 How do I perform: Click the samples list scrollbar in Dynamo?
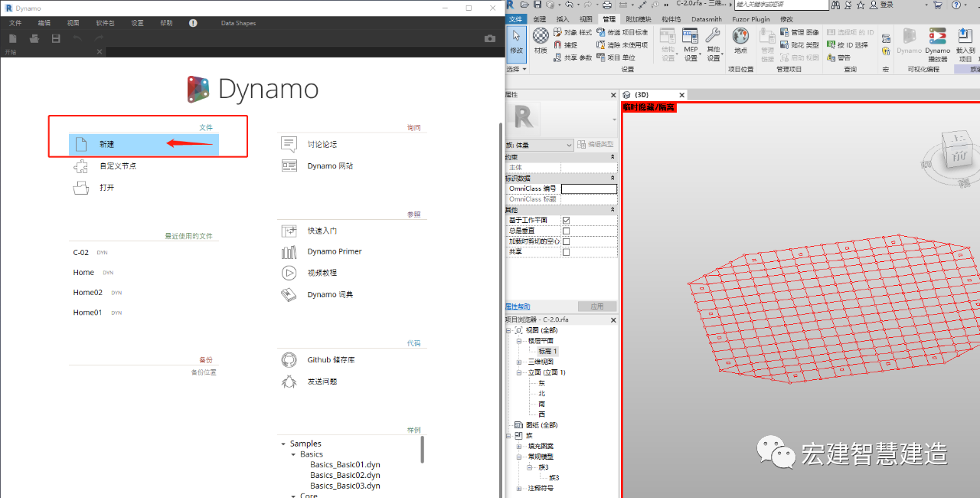[423, 449]
